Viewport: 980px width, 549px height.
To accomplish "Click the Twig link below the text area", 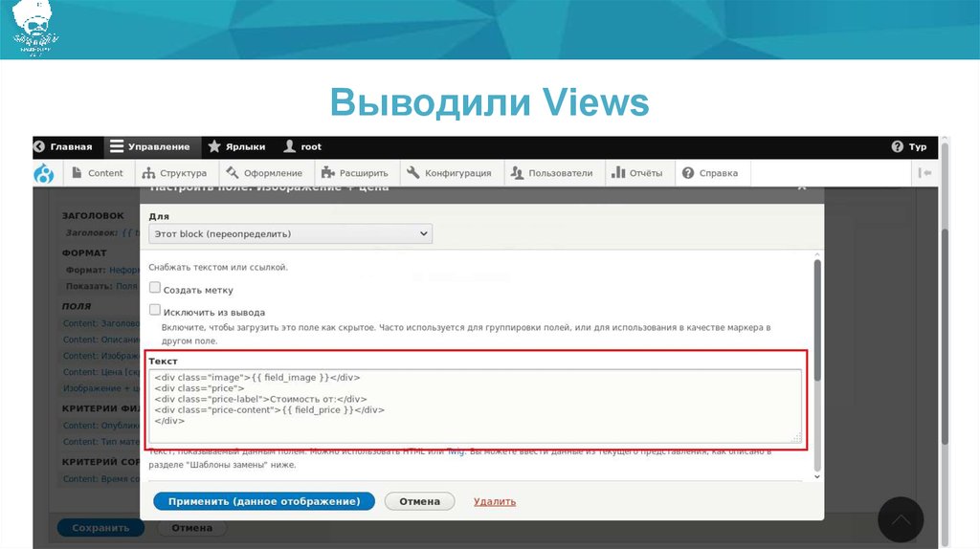I will coord(455,450).
